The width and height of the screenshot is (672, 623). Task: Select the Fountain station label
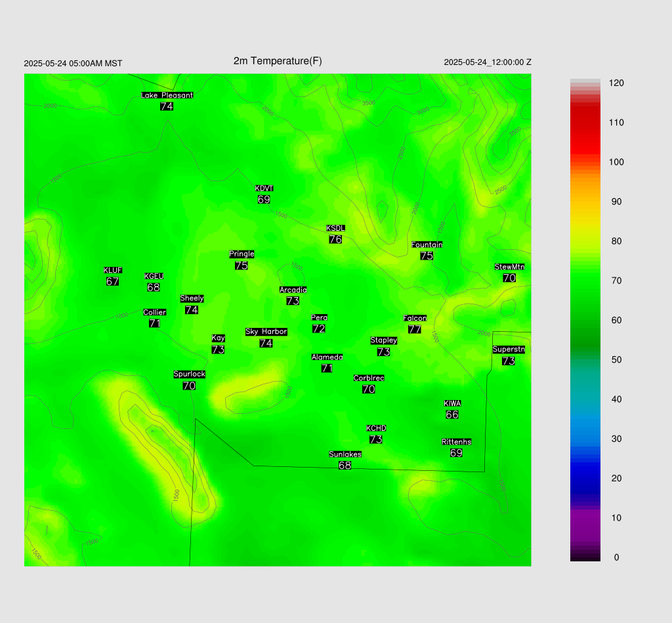pos(427,245)
